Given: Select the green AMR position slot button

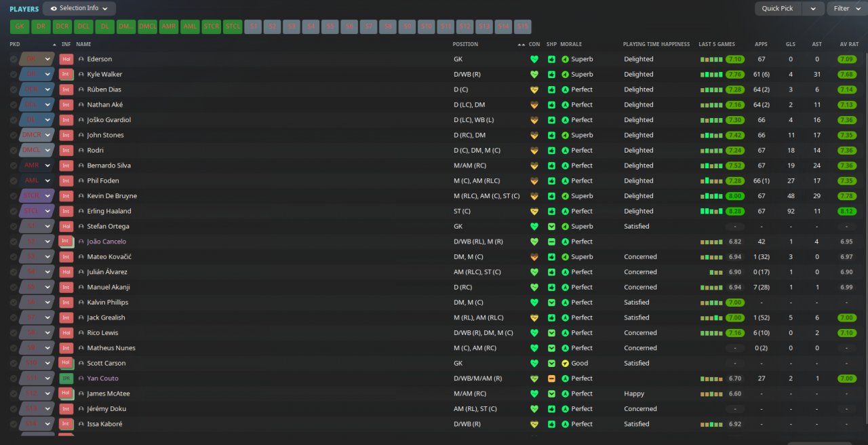Looking at the screenshot, I should tap(169, 26).
